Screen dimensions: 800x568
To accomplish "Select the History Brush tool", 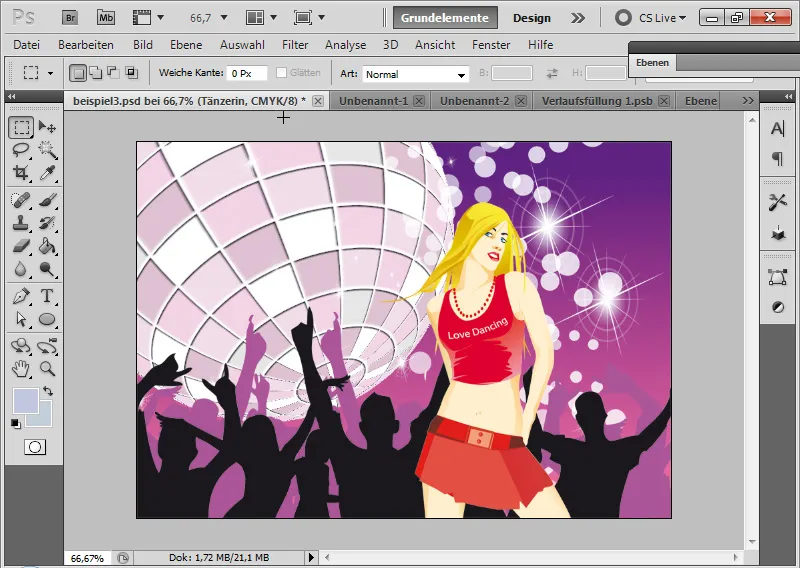I will (47, 223).
